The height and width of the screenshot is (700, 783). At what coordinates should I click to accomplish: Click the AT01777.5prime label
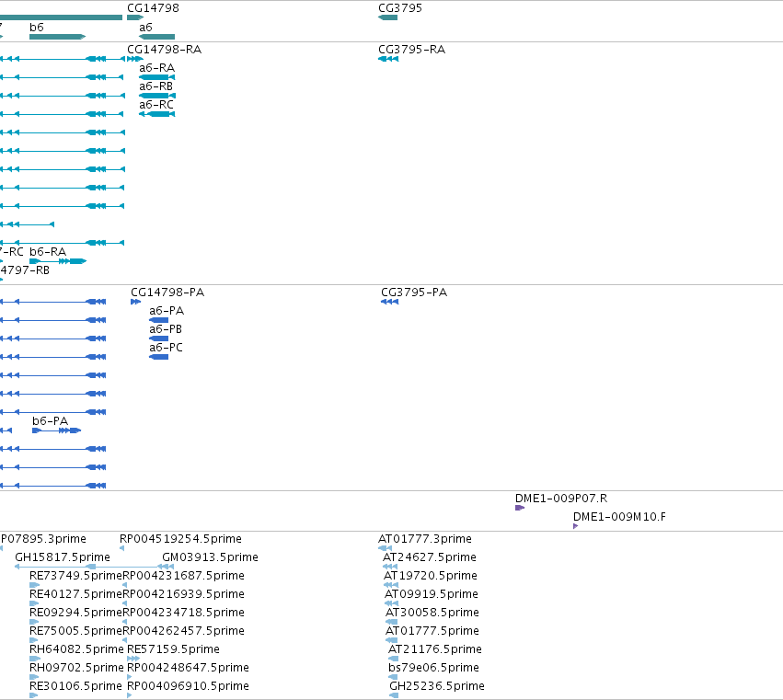(x=432, y=631)
